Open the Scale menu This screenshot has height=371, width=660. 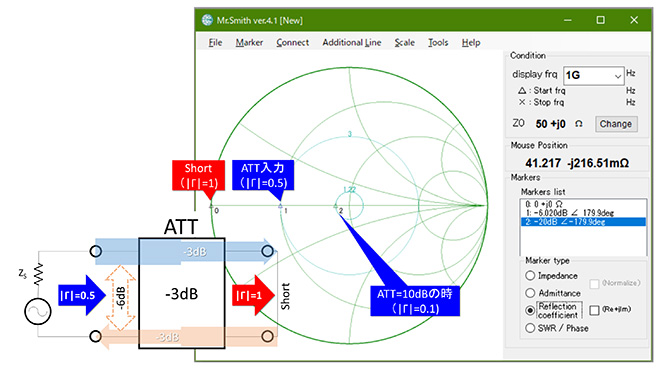tap(405, 43)
